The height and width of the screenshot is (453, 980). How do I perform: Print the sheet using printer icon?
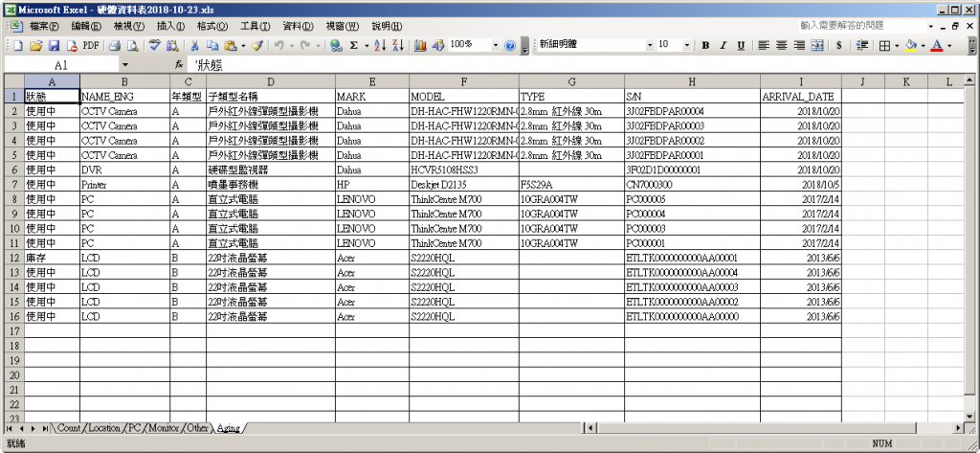tap(115, 46)
